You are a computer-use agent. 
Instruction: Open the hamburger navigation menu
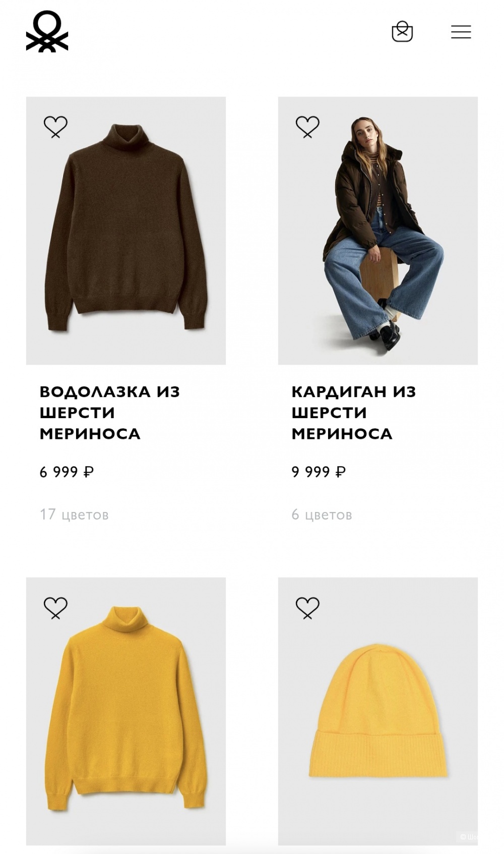460,32
